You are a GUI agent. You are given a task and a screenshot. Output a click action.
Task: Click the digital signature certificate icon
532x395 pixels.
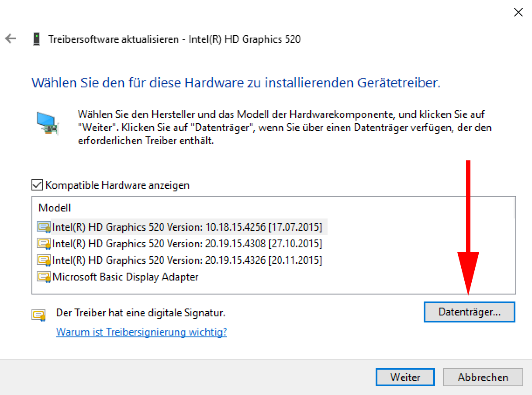pos(39,314)
